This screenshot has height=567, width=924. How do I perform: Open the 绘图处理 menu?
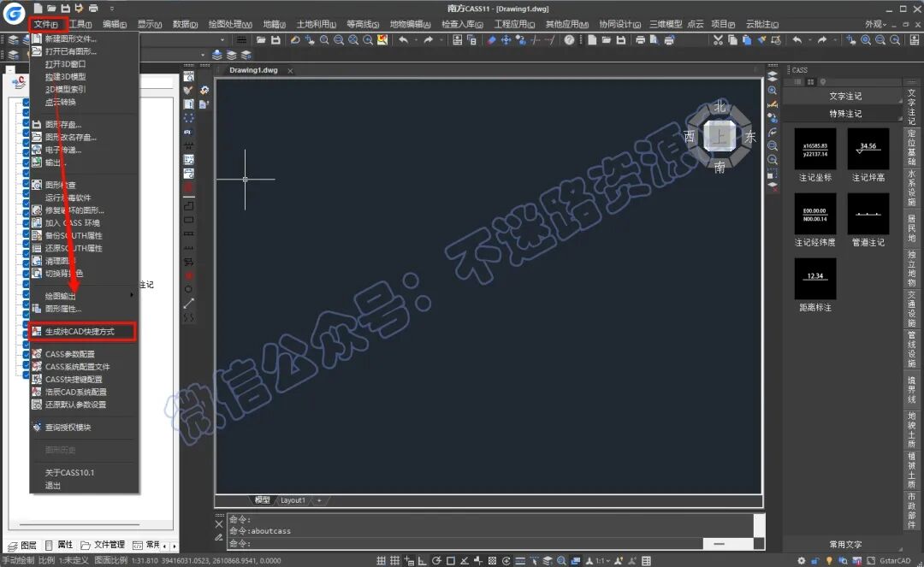(x=230, y=24)
